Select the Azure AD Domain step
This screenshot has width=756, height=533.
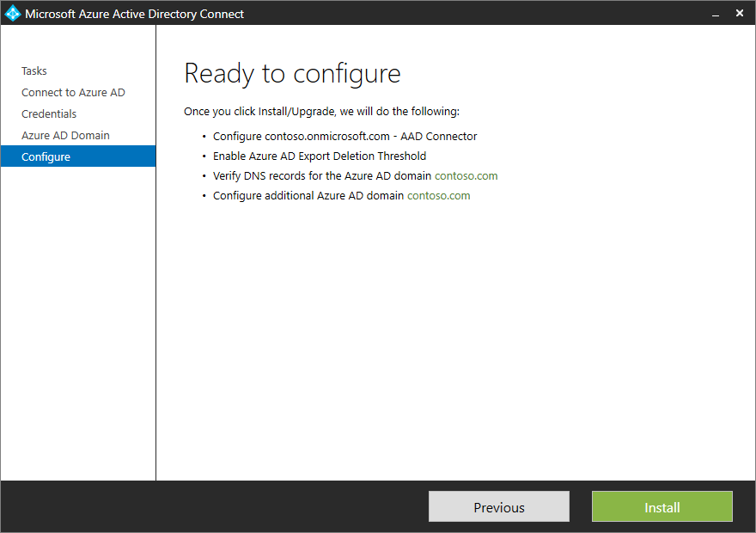(x=65, y=135)
